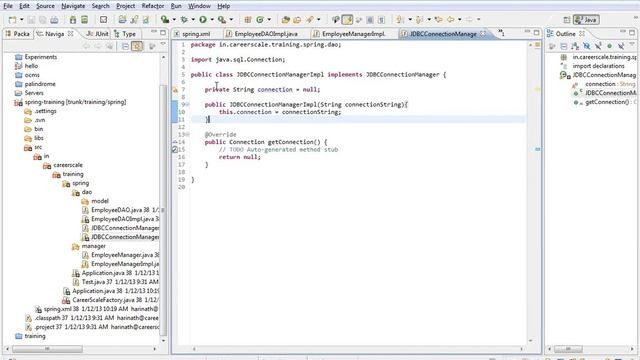Open the Navigator view menu triangle

[x=163, y=44]
